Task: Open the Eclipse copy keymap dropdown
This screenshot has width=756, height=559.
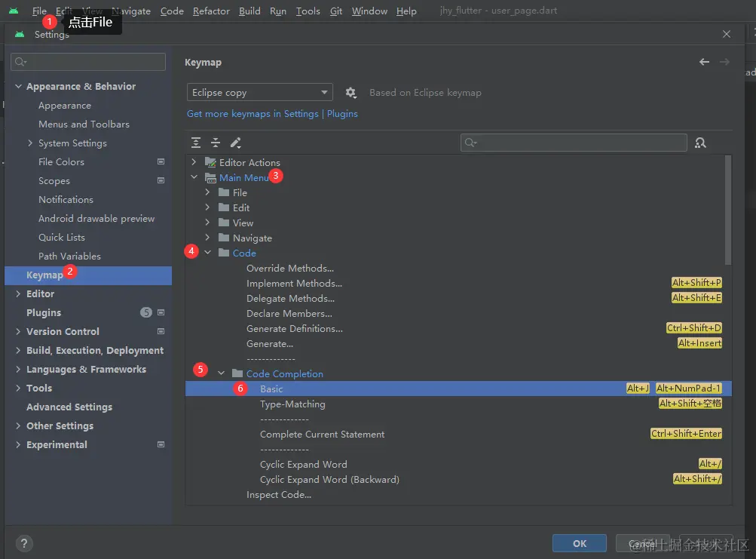Action: pos(259,92)
